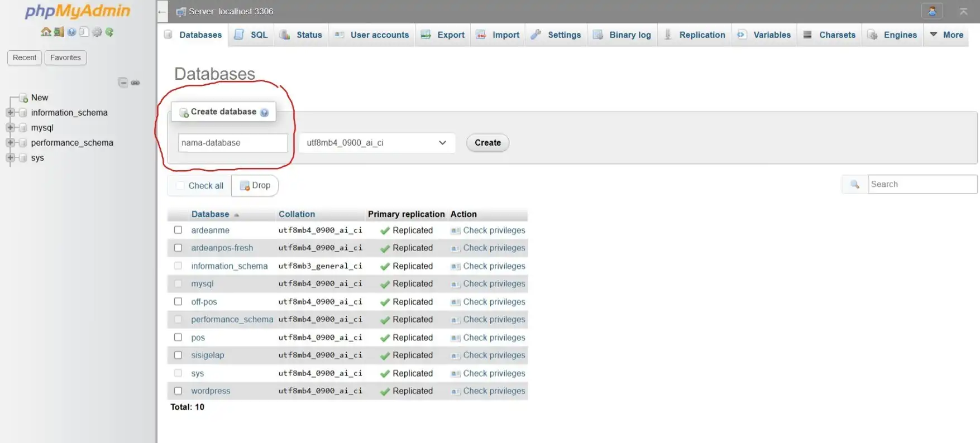This screenshot has width=980, height=443.
Task: Switch to the User accounts tab
Action: pyautogui.click(x=372, y=35)
